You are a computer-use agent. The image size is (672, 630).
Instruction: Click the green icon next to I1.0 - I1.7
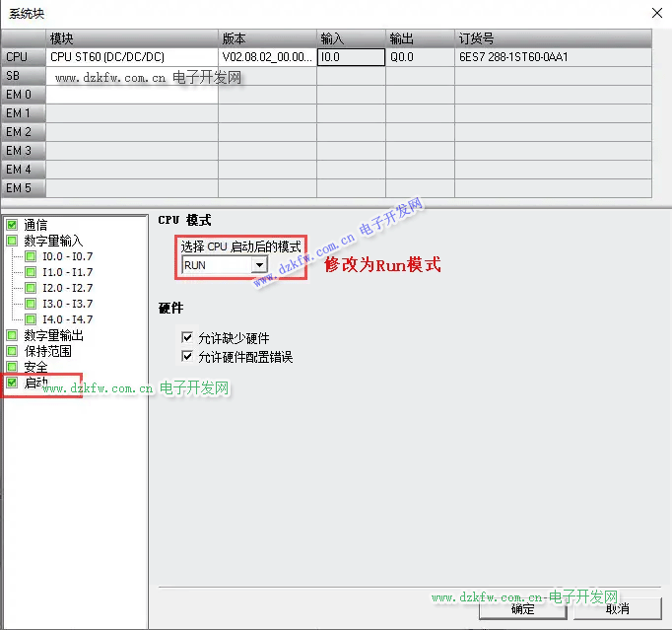[31, 272]
